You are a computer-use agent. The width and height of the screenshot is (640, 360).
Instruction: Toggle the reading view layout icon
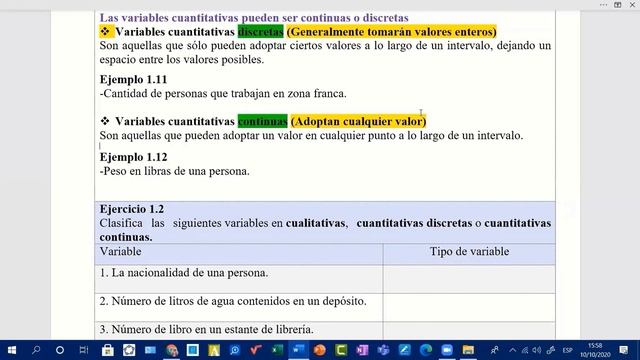[618, 5]
